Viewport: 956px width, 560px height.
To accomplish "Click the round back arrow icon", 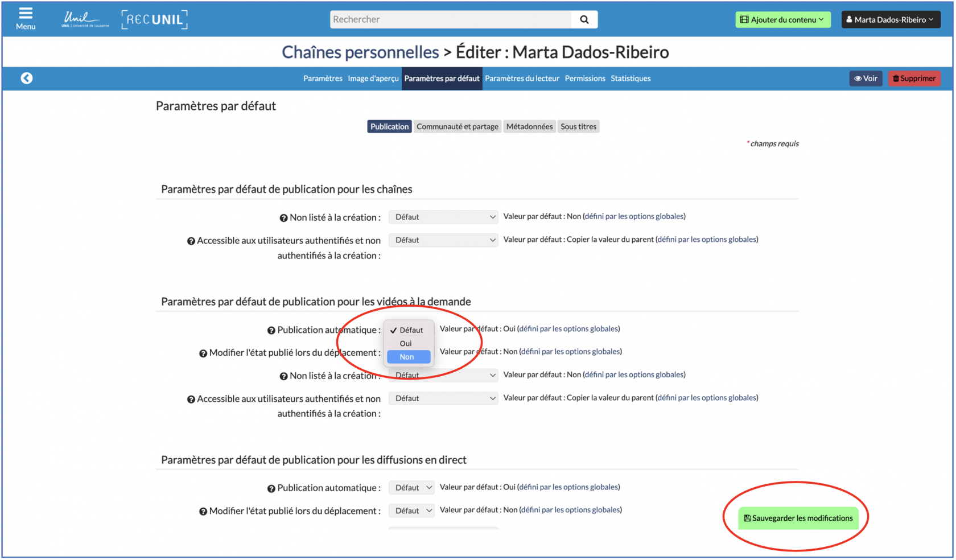I will pyautogui.click(x=27, y=78).
